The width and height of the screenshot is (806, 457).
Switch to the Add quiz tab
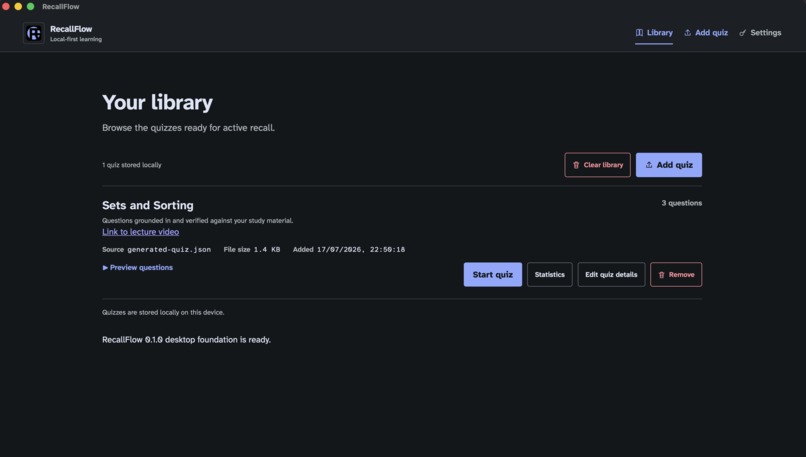706,33
